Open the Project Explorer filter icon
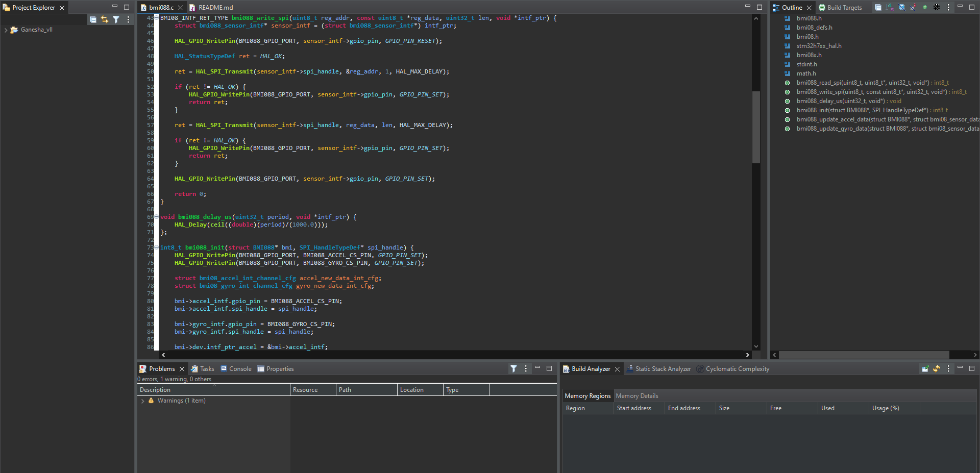This screenshot has height=473, width=980. (116, 19)
